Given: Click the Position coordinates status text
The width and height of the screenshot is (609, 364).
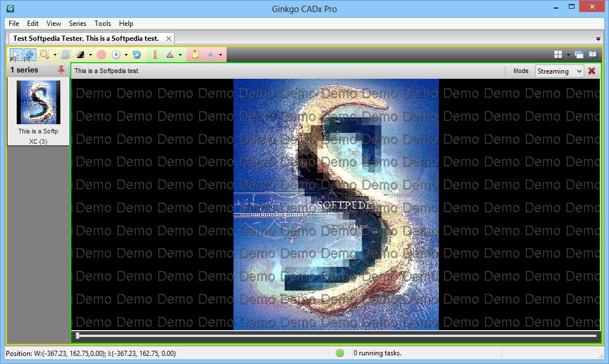Looking at the screenshot, I should [x=91, y=354].
